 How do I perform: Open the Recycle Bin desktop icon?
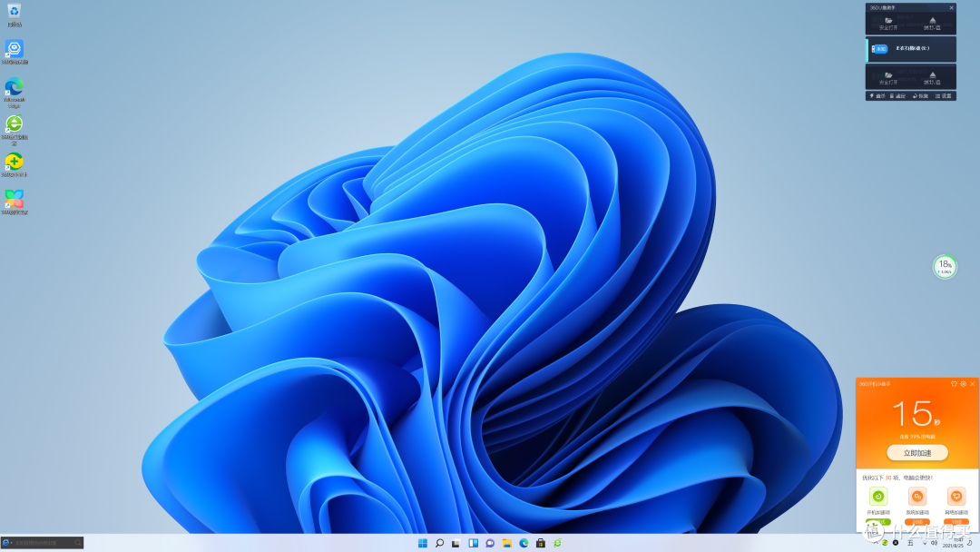(14, 15)
